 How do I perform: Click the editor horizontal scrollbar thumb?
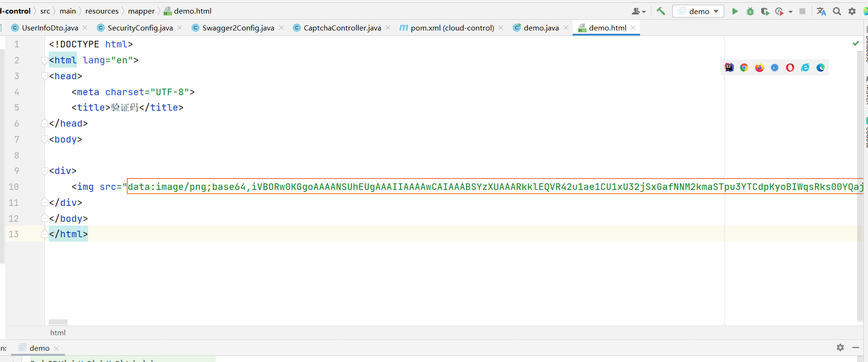coord(58,322)
